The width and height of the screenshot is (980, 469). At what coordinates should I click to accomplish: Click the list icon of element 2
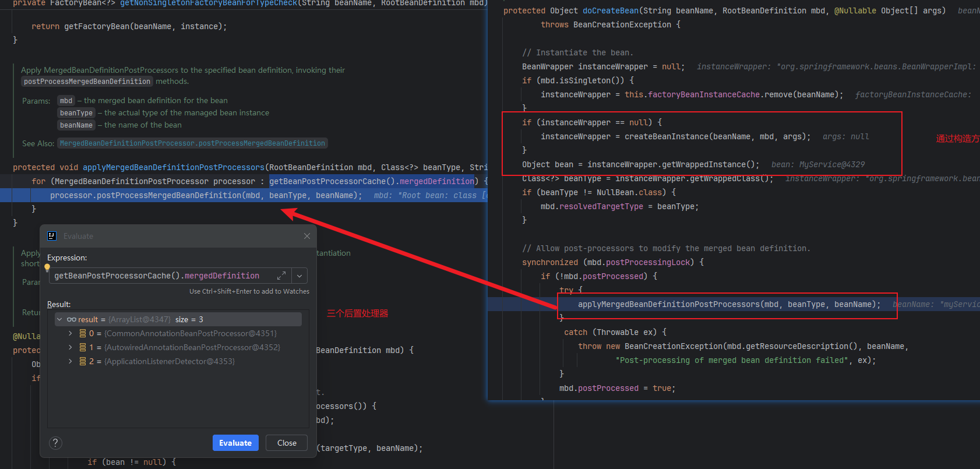pos(83,361)
